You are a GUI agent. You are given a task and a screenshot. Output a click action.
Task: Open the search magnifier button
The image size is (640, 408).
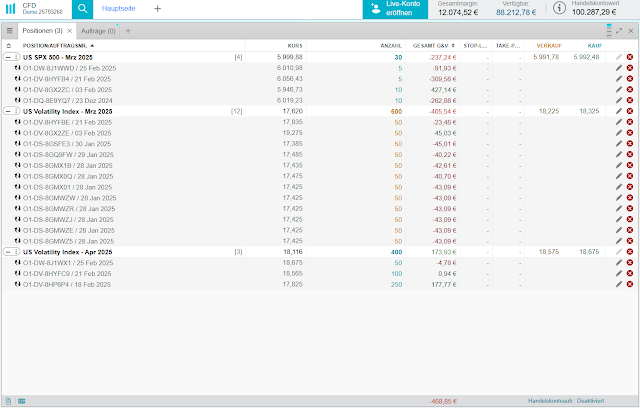pyautogui.click(x=82, y=9)
